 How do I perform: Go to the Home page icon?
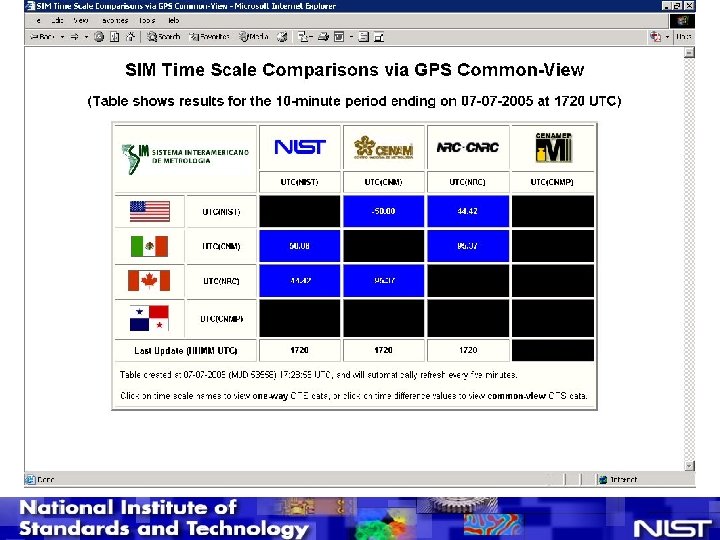point(130,37)
